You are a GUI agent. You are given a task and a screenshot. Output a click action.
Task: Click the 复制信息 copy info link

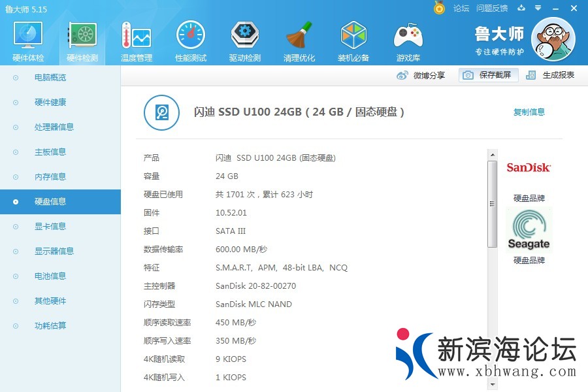[529, 112]
